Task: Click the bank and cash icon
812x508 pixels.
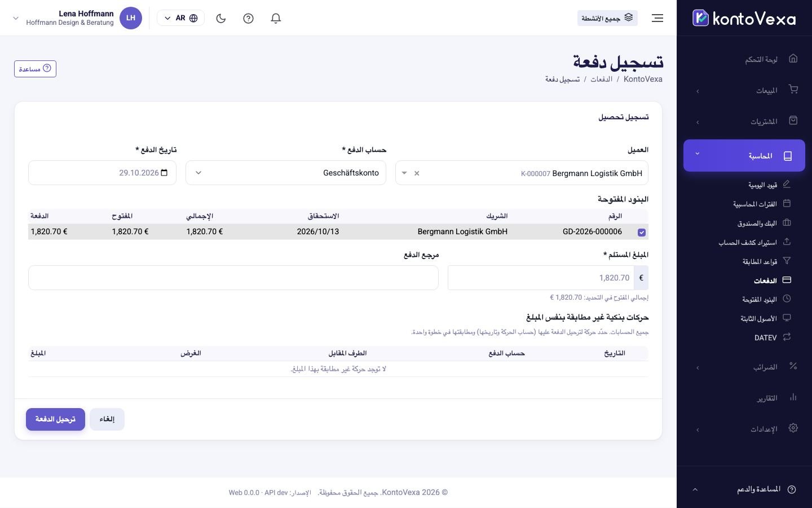Action: point(787,222)
